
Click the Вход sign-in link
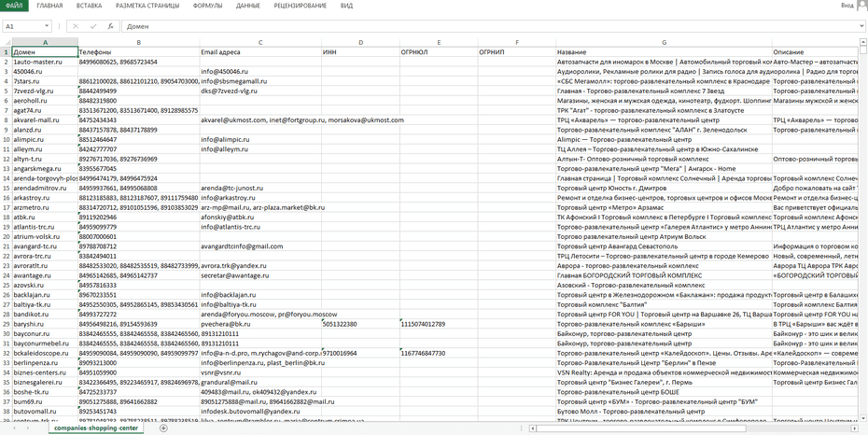pos(847,6)
